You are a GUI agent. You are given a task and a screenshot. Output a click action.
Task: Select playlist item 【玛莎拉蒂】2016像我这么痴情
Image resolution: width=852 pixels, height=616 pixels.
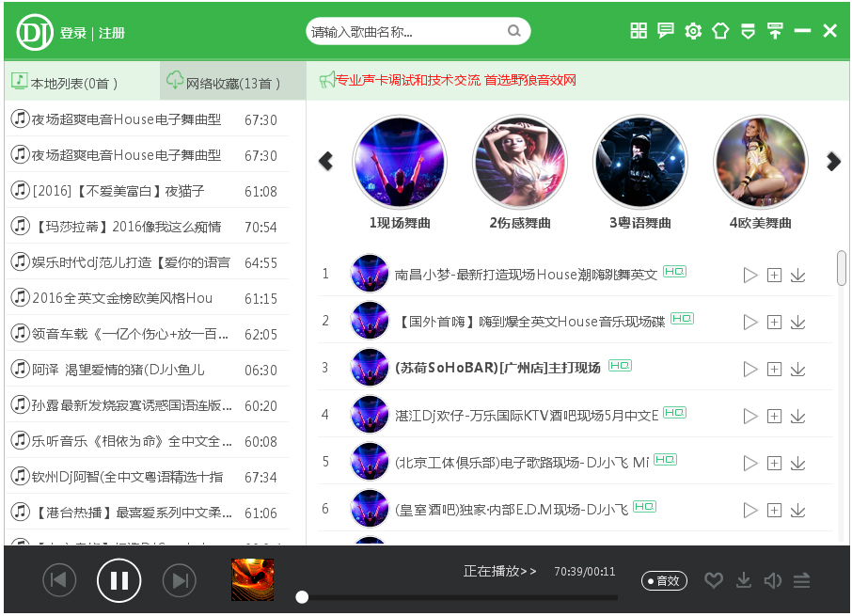tap(147, 226)
